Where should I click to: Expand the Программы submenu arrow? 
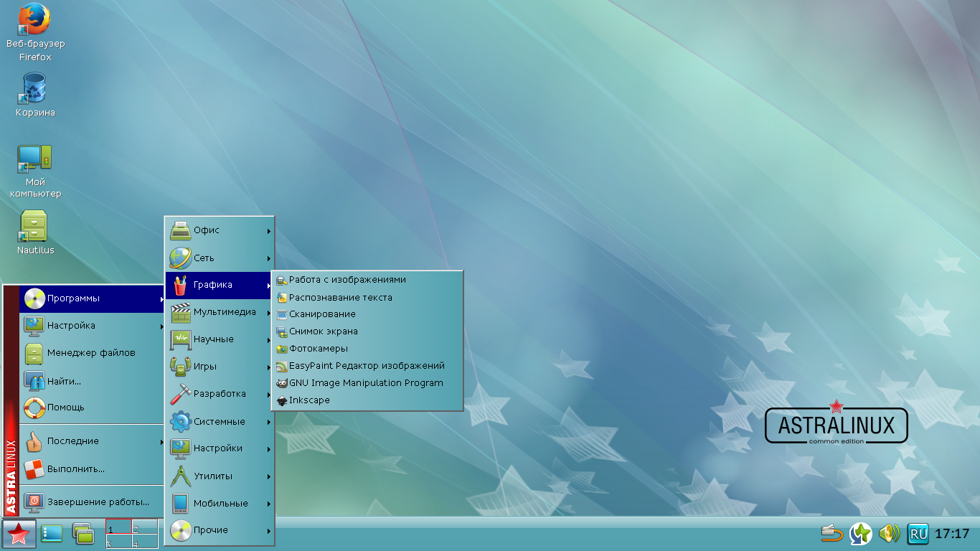[x=163, y=298]
